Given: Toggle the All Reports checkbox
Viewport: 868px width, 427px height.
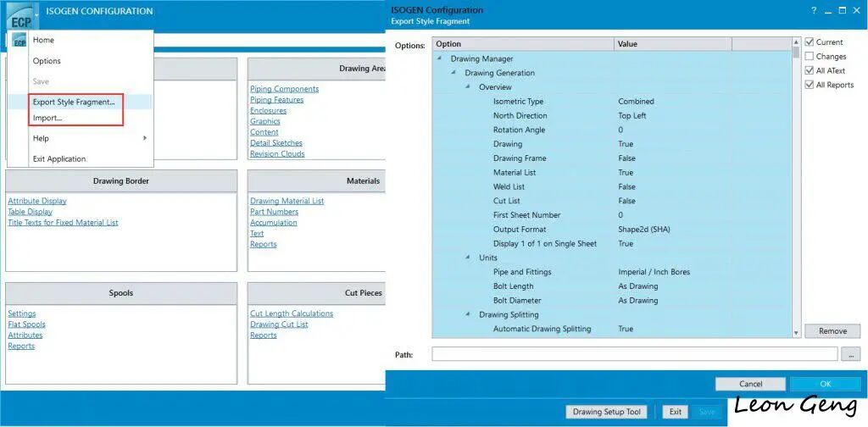Looking at the screenshot, I should [810, 85].
